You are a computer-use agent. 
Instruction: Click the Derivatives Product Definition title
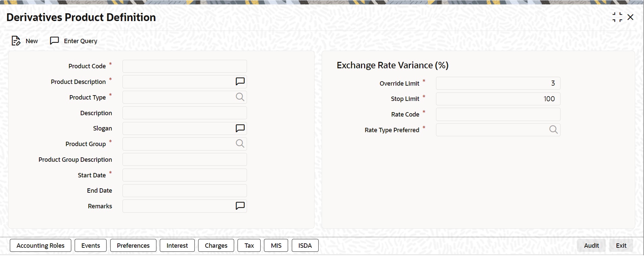pyautogui.click(x=81, y=17)
